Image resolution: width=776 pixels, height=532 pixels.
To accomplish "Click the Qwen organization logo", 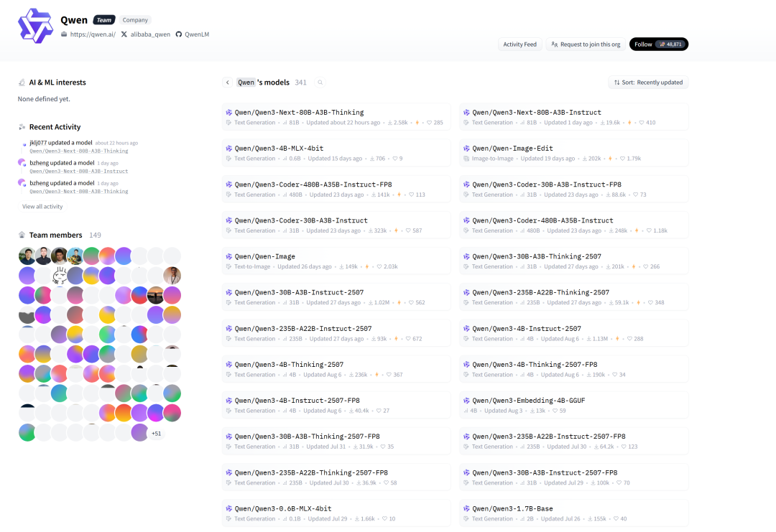I will pyautogui.click(x=35, y=26).
